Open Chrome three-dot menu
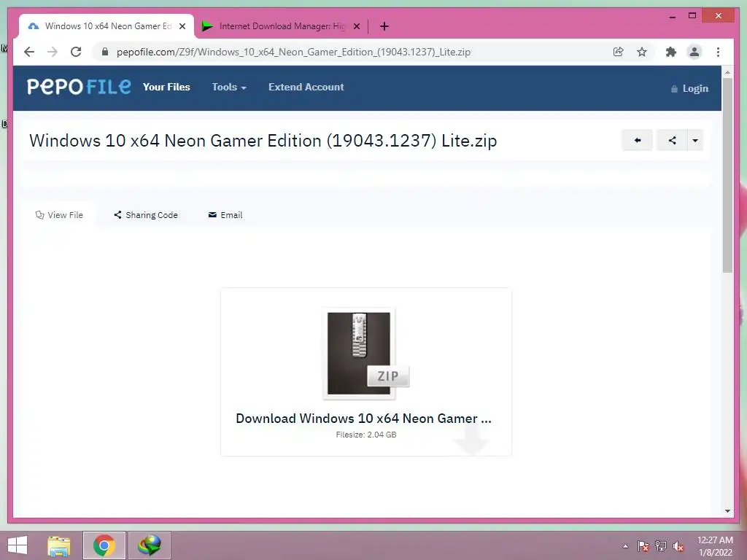 718,52
